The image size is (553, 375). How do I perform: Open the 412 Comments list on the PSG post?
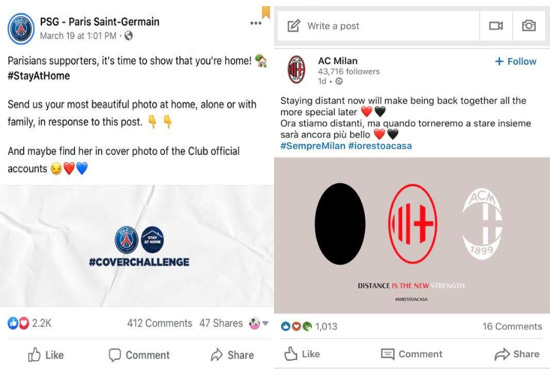[159, 323]
